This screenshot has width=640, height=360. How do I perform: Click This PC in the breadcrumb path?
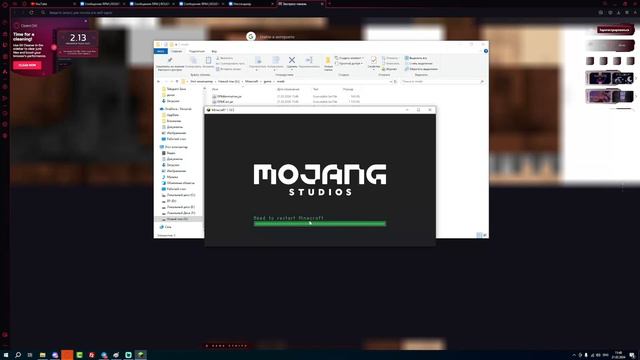tap(202, 82)
